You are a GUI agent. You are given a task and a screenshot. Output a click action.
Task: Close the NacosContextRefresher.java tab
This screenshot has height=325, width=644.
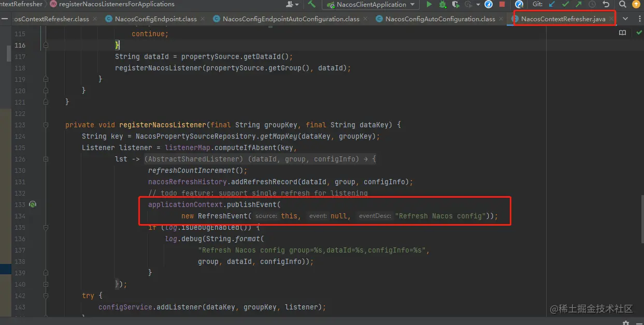click(x=611, y=19)
